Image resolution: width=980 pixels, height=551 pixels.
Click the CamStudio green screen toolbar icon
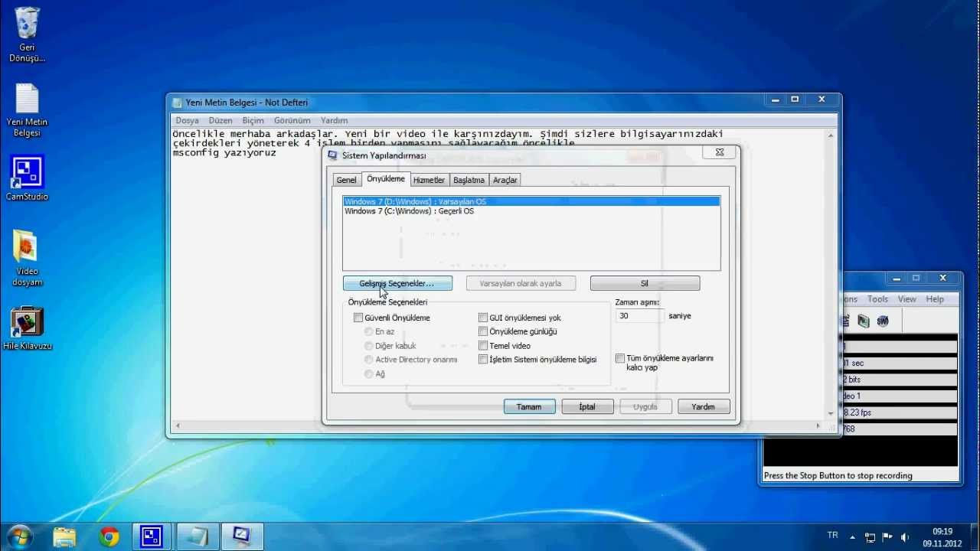click(863, 321)
